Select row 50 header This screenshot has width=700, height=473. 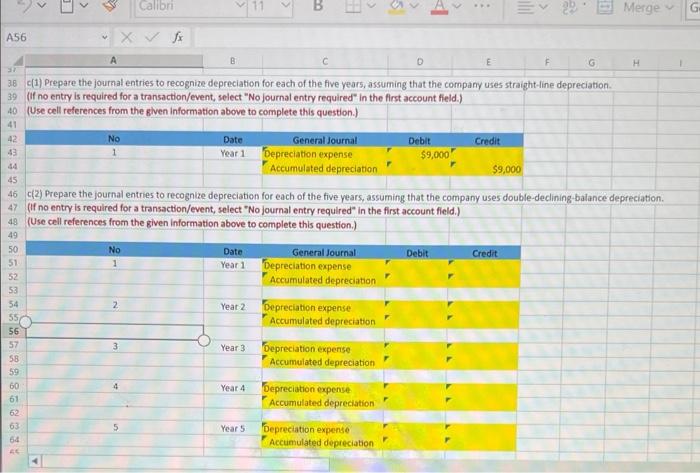[13, 249]
